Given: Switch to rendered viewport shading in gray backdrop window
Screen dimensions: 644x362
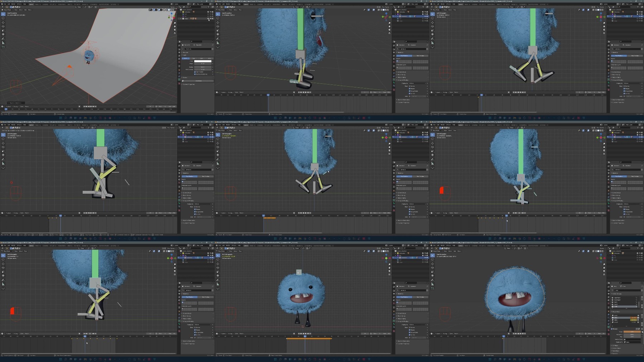Looking at the screenshot, I should 173,10.
